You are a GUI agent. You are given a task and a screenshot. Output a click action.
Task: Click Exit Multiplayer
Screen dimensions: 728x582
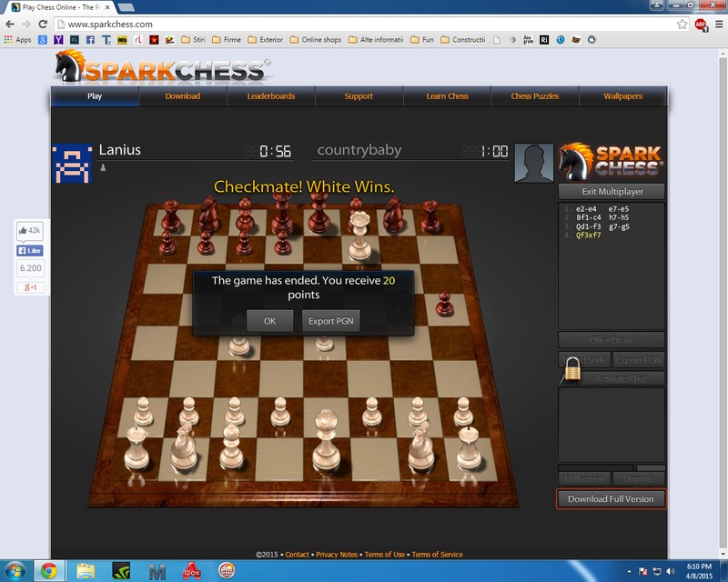(x=612, y=192)
